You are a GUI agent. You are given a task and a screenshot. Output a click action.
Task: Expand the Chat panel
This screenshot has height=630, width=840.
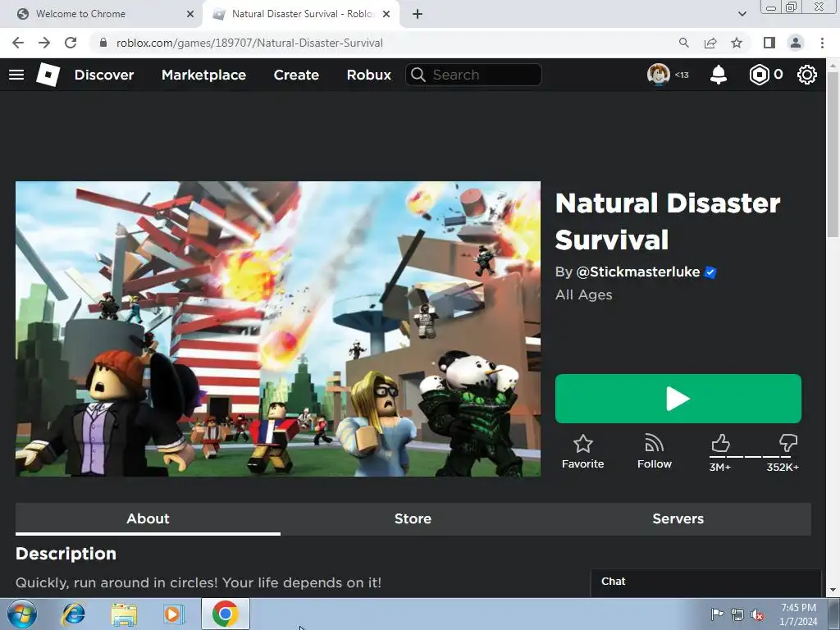coord(705,582)
